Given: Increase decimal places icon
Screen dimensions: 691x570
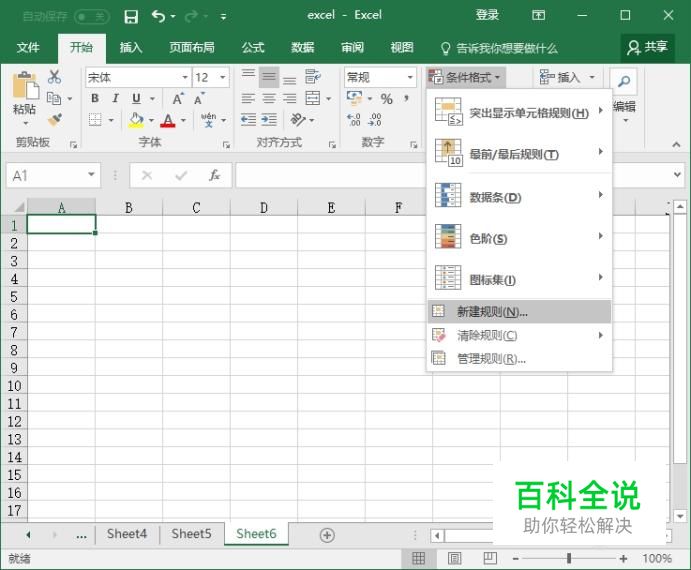Looking at the screenshot, I should click(354, 119).
